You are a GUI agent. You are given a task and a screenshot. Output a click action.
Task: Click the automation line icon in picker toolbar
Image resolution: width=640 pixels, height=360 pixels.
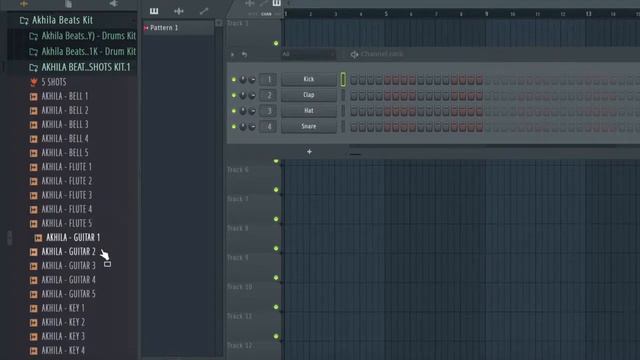pos(204,11)
